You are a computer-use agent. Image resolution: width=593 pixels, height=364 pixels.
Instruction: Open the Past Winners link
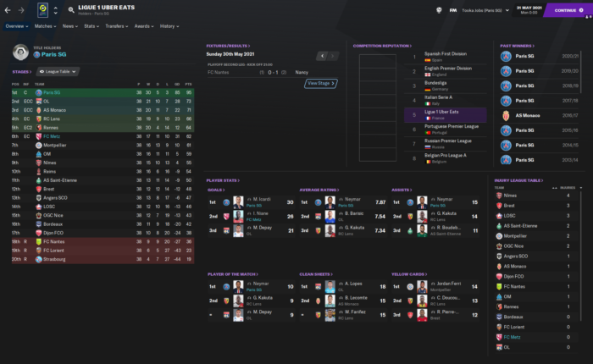click(x=517, y=46)
